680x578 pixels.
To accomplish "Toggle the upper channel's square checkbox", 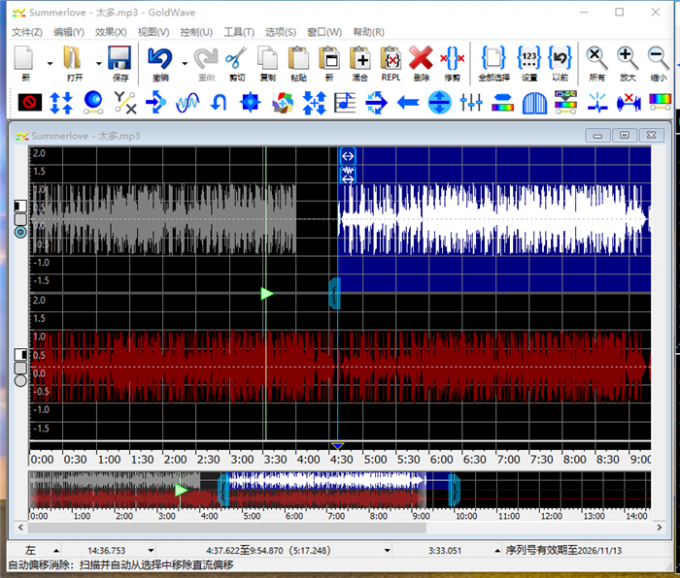I will click(21, 218).
